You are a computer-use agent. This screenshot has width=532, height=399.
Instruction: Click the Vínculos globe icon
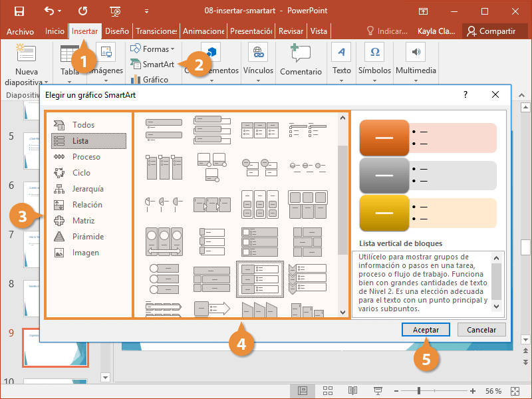click(257, 53)
